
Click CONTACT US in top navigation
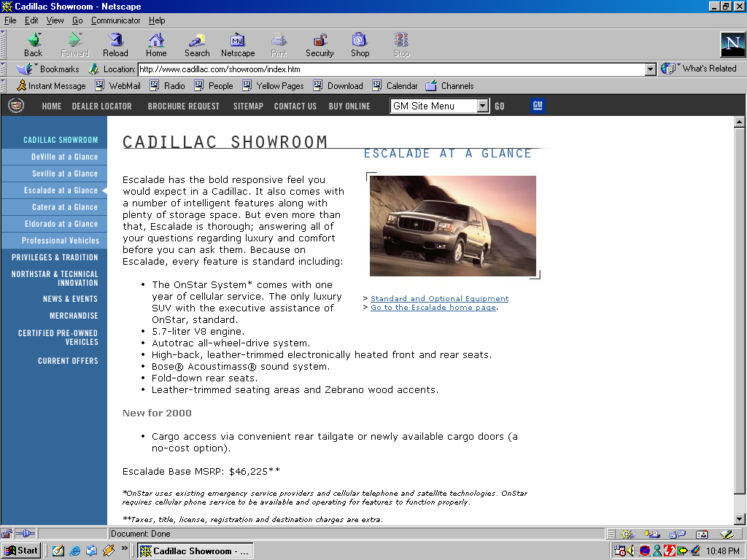pyautogui.click(x=295, y=106)
